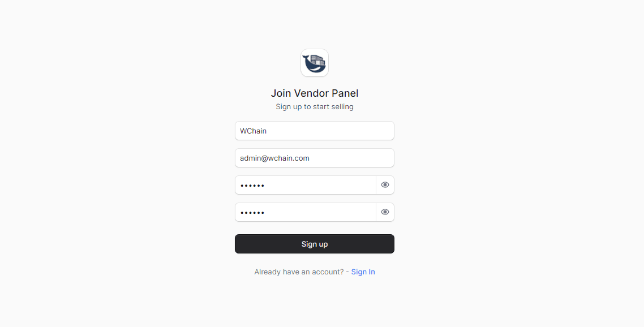Click the Sign up to start selling subtitle

pos(315,107)
